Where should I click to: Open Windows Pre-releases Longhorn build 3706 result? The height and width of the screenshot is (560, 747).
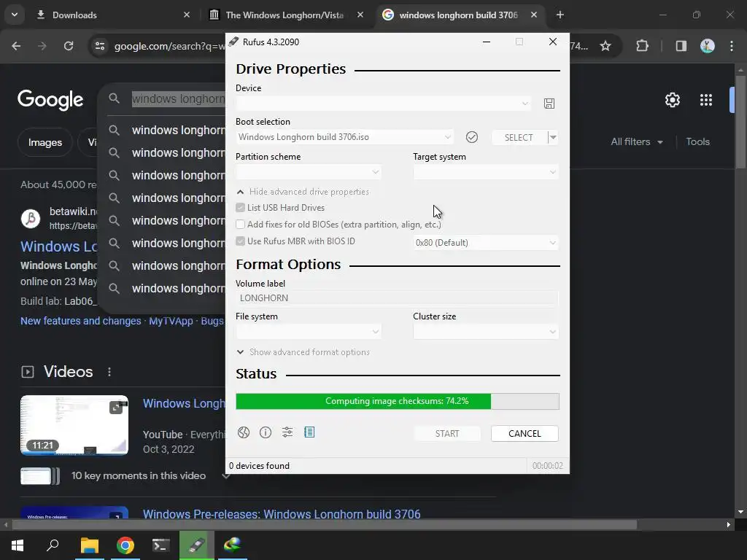[x=282, y=514]
